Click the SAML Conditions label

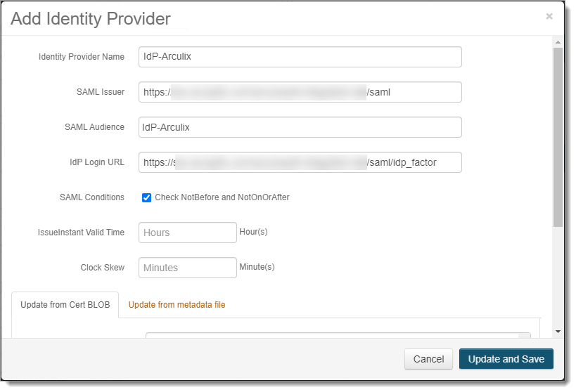coord(92,197)
